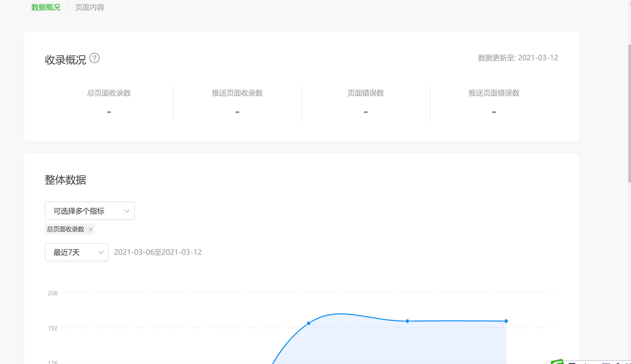This screenshot has height=364, width=631.
Task: Select the 数据概况 tab
Action: pyautogui.click(x=45, y=7)
